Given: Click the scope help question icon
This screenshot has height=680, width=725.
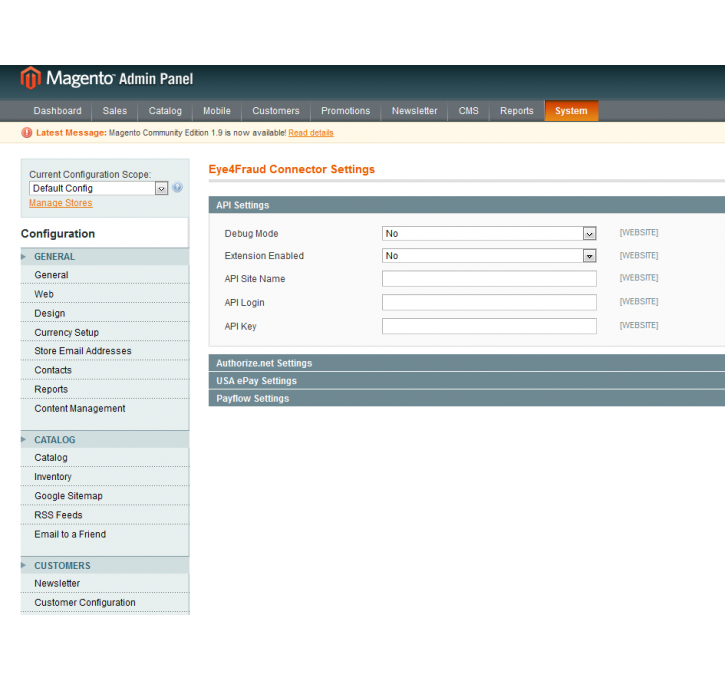Looking at the screenshot, I should coord(177,188).
